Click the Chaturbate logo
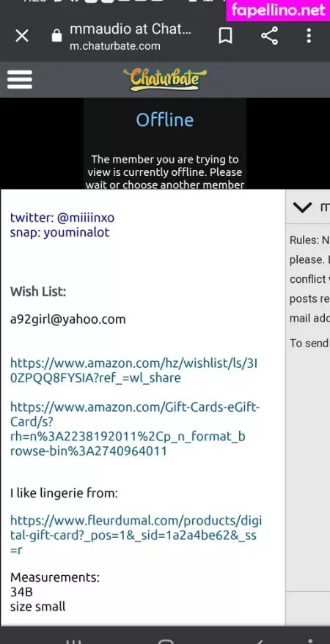Screen dimensions: 330x644 165,79
